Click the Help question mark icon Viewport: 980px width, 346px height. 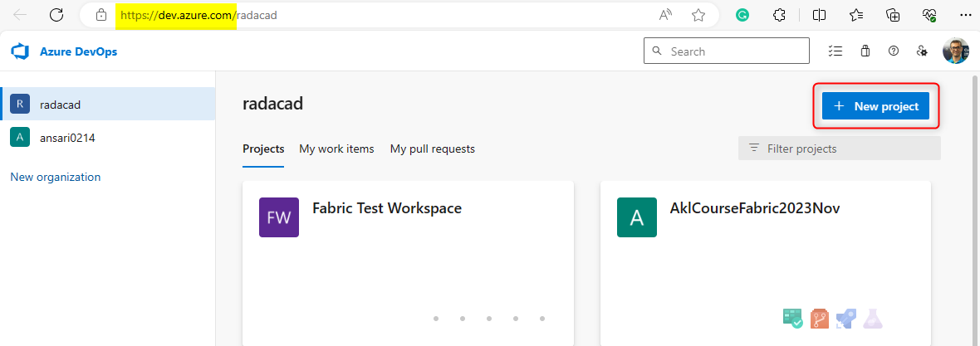click(x=894, y=51)
